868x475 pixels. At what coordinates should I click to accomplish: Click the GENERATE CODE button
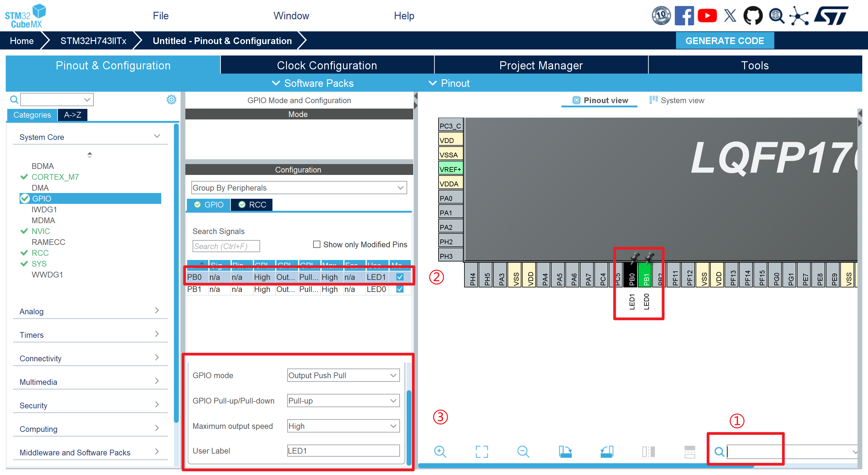point(725,40)
